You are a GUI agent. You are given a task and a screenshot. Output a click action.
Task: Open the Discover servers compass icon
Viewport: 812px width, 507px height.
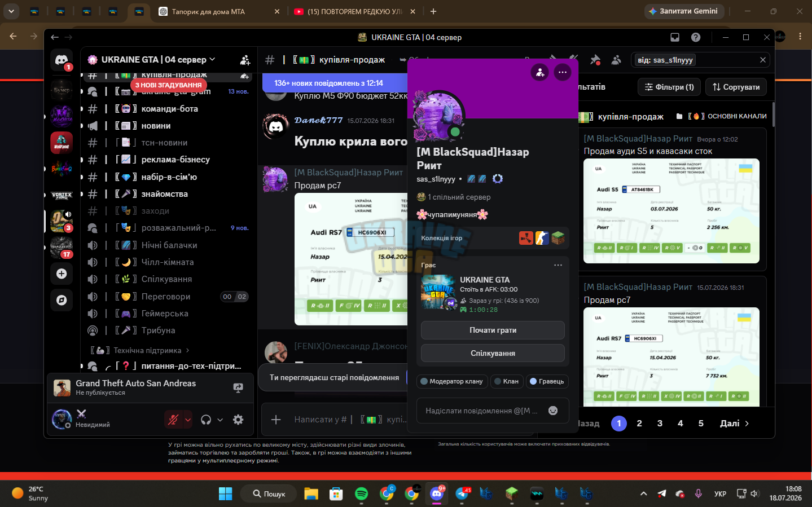coord(62,300)
